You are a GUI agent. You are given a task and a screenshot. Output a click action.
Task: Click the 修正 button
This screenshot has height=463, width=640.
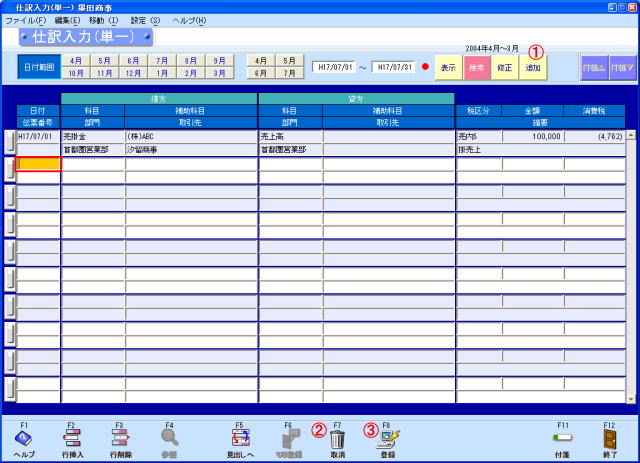coord(504,67)
